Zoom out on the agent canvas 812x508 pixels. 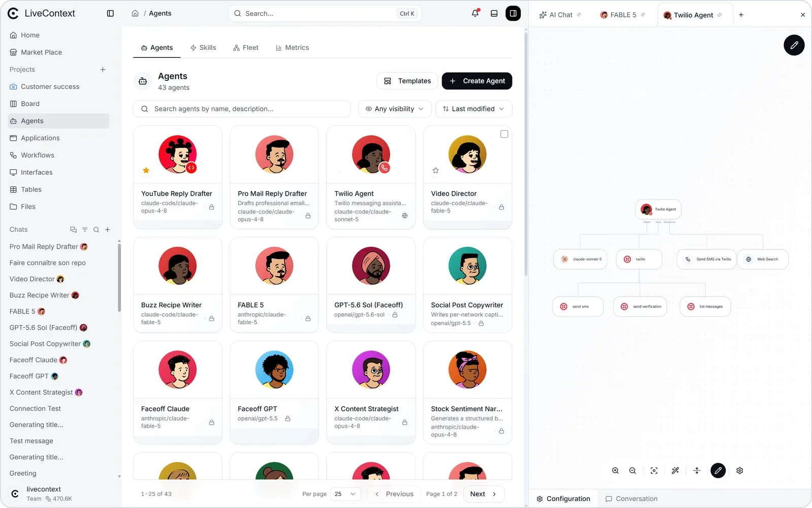pyautogui.click(x=632, y=471)
